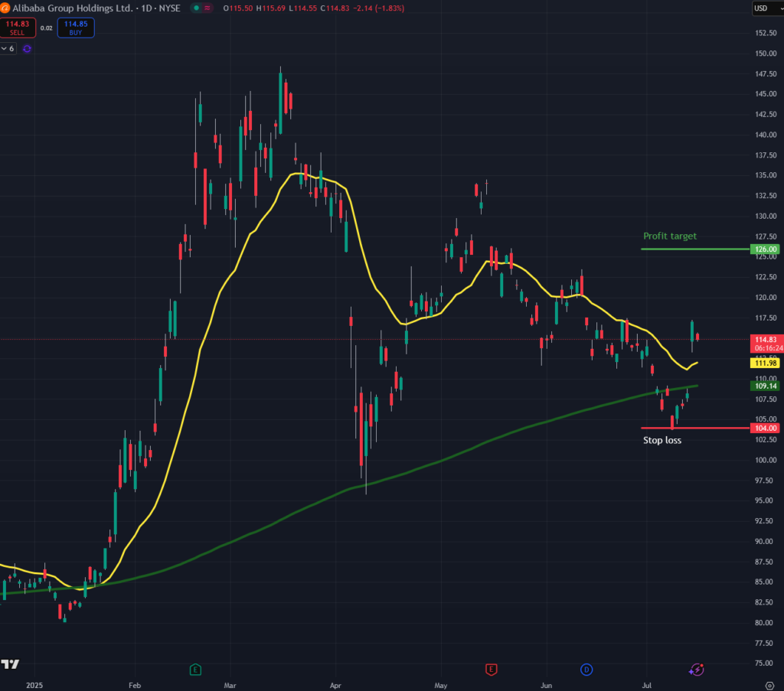Viewport: 784px width, 691px height.
Task: Click the BUY button at 114.85
Action: [x=76, y=28]
